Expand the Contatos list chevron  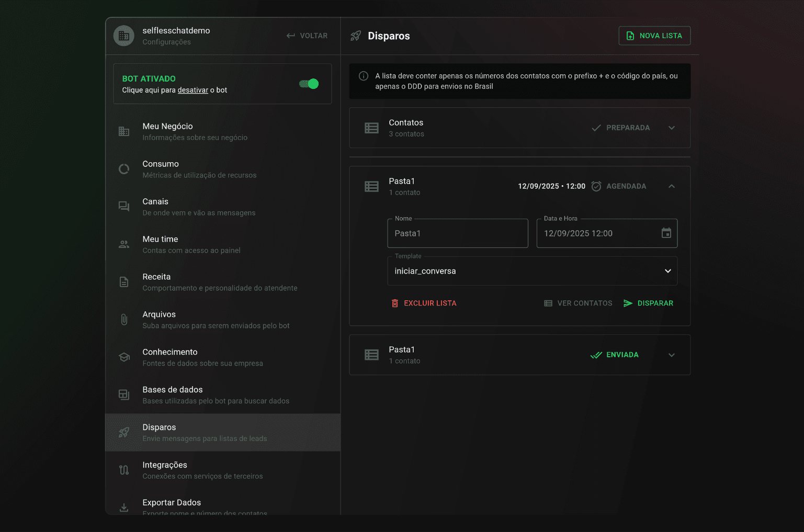click(x=672, y=128)
